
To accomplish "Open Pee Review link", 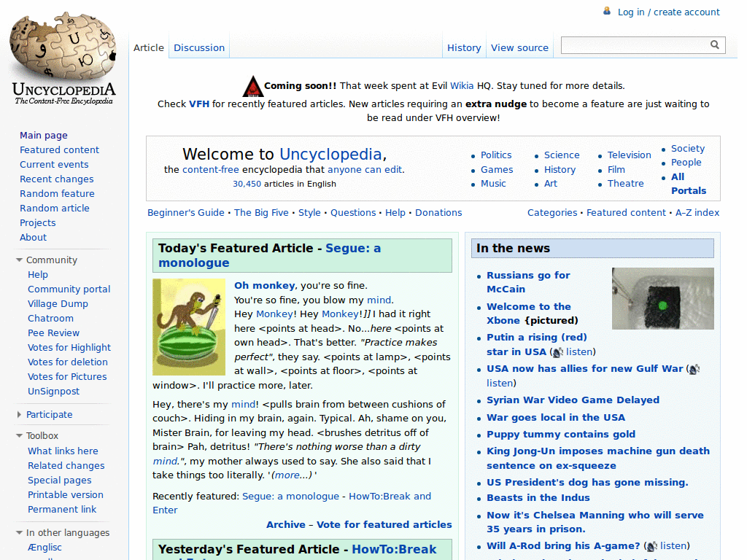I will click(53, 332).
